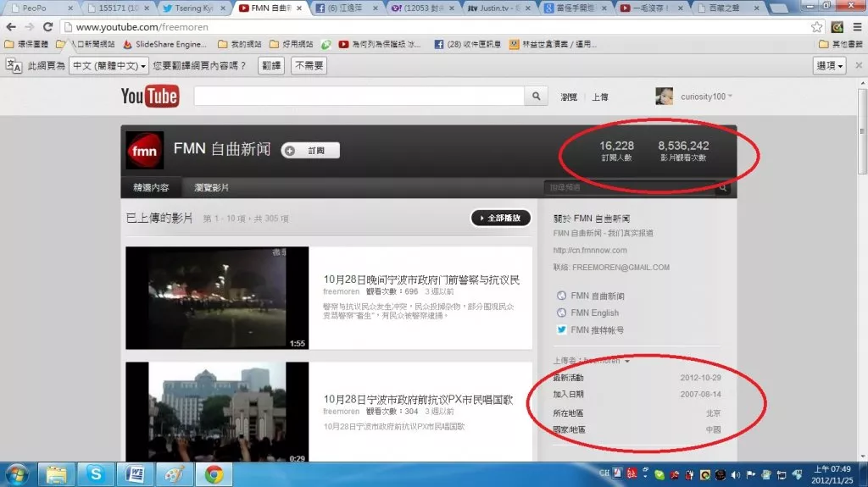868x487 pixels.
Task: Open file explorer from the taskbar
Action: 56,475
